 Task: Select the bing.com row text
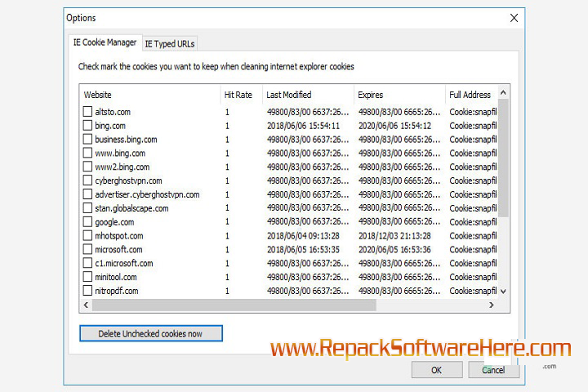click(110, 126)
